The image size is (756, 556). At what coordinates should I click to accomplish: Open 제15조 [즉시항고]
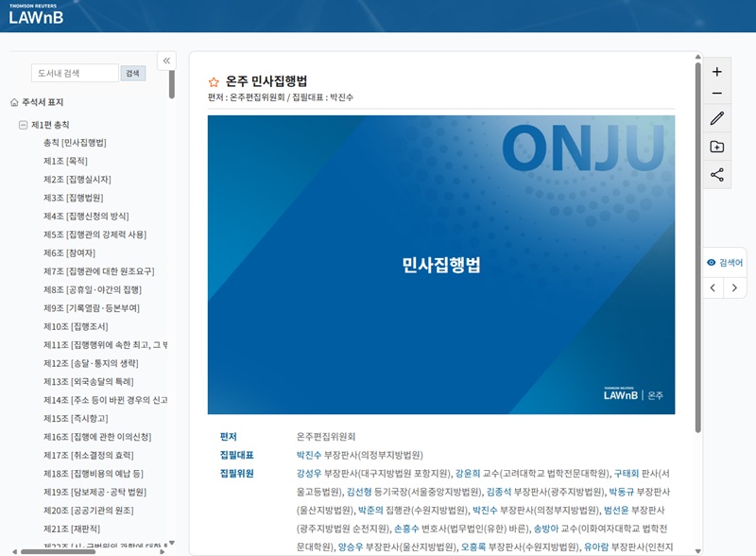click(76, 419)
